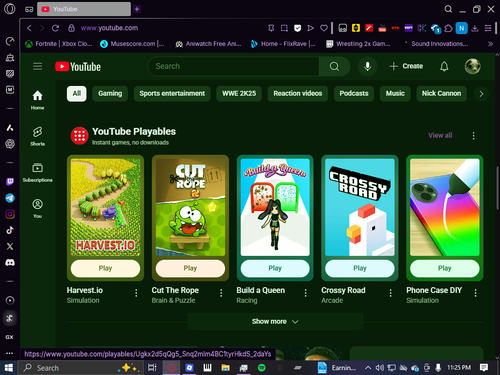Open Cut The Rope options menu
This screenshot has height=375, width=500.
(x=221, y=293)
